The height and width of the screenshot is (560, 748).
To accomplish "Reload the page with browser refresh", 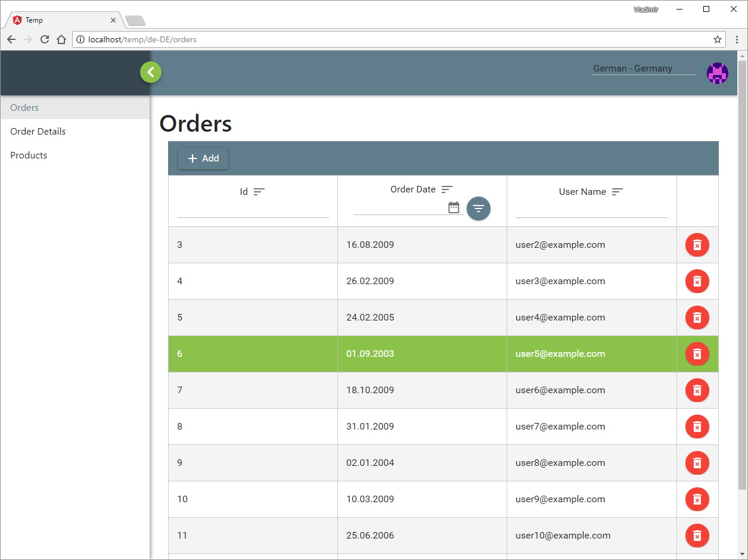I will (44, 39).
